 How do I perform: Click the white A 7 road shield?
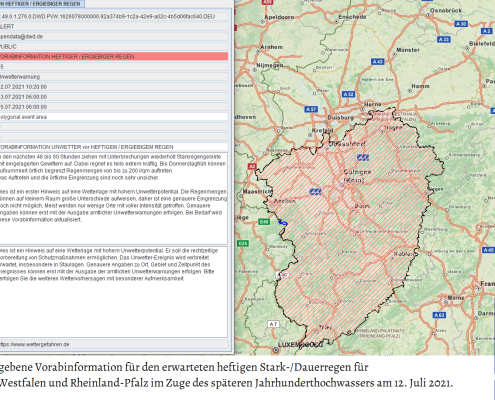(273, 324)
